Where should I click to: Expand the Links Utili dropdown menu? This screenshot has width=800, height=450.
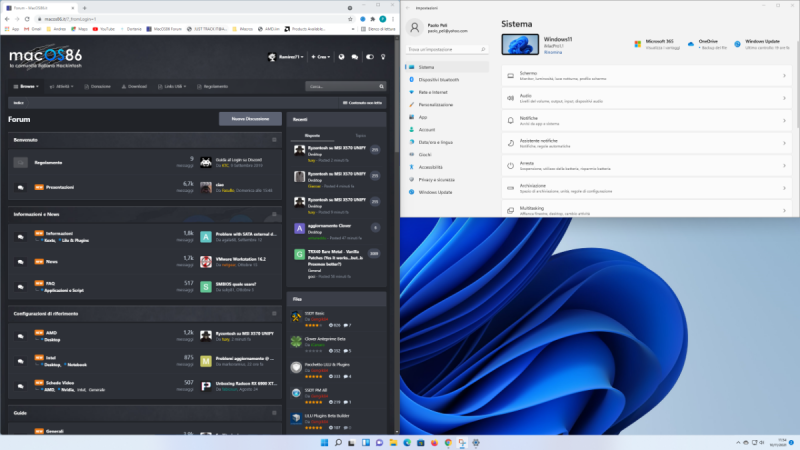[172, 87]
